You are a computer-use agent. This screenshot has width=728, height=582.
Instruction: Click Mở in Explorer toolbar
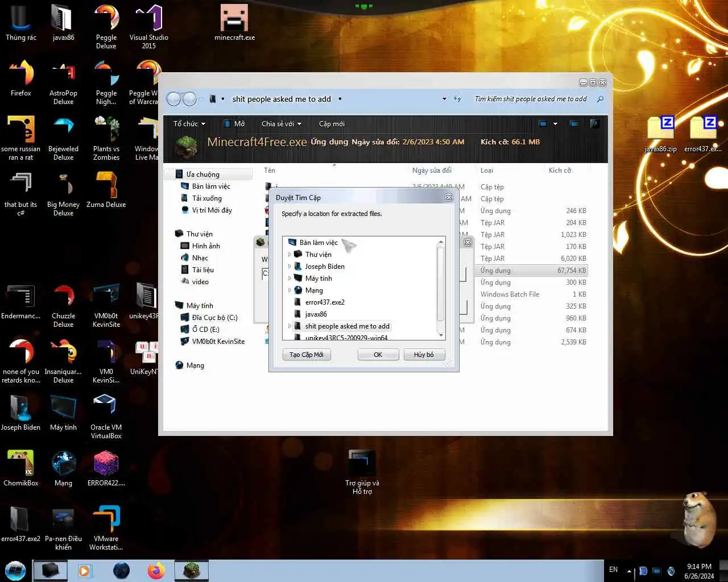pos(234,124)
